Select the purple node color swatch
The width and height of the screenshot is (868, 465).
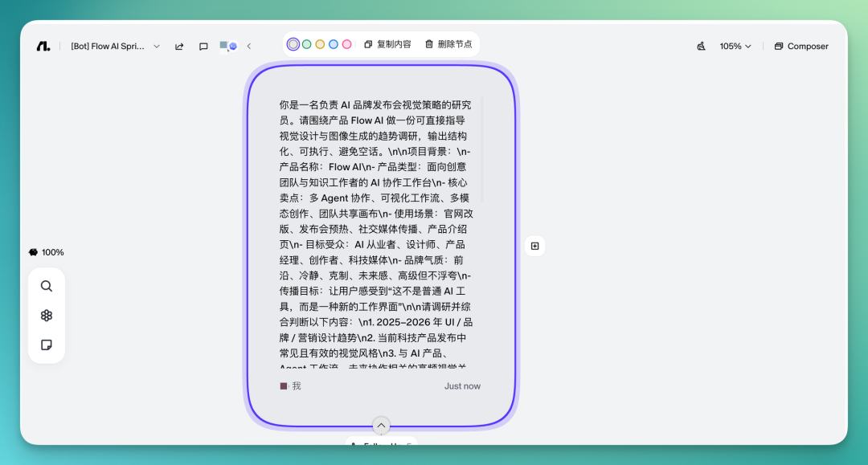click(x=293, y=44)
